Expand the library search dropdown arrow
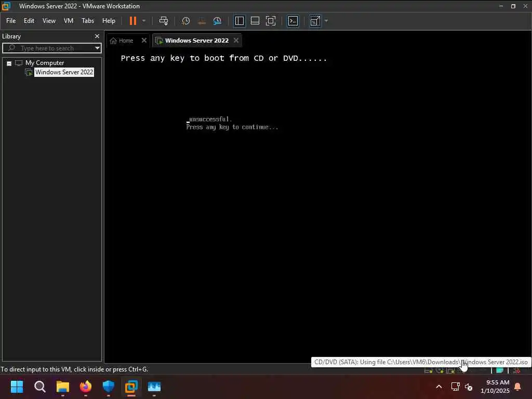This screenshot has height=399, width=532. pyautogui.click(x=97, y=48)
